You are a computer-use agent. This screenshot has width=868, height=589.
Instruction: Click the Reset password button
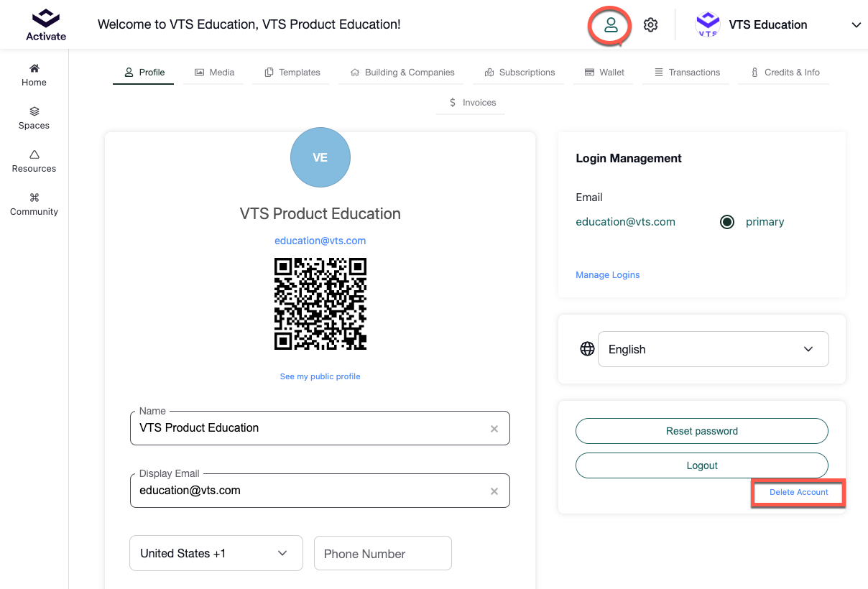click(x=702, y=431)
